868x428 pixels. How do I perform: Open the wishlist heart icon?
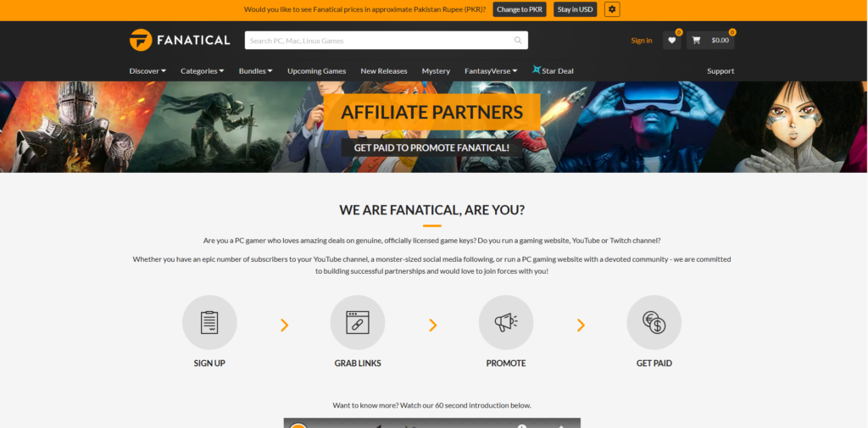[672, 41]
